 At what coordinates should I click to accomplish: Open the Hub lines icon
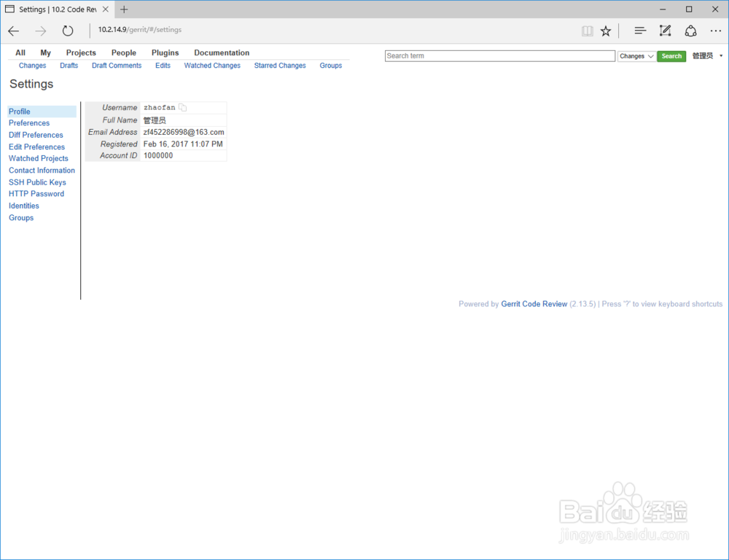(x=640, y=31)
